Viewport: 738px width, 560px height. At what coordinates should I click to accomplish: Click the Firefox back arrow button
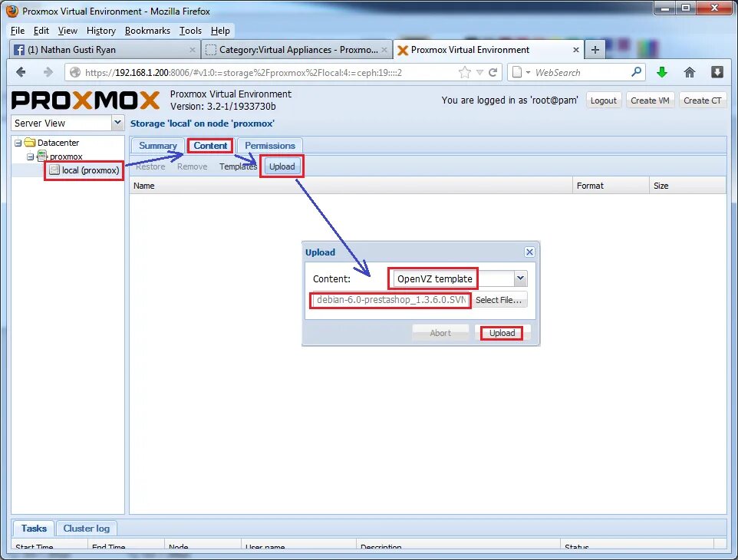[x=21, y=72]
